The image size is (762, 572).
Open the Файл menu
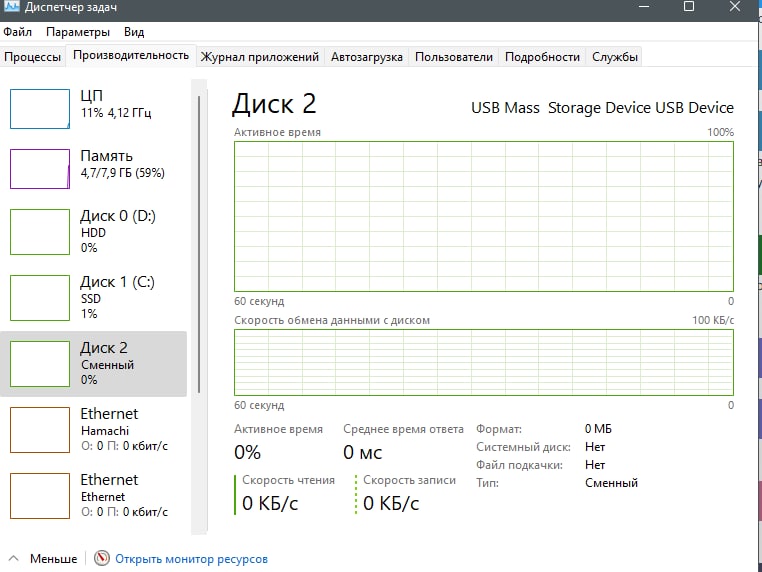(17, 32)
